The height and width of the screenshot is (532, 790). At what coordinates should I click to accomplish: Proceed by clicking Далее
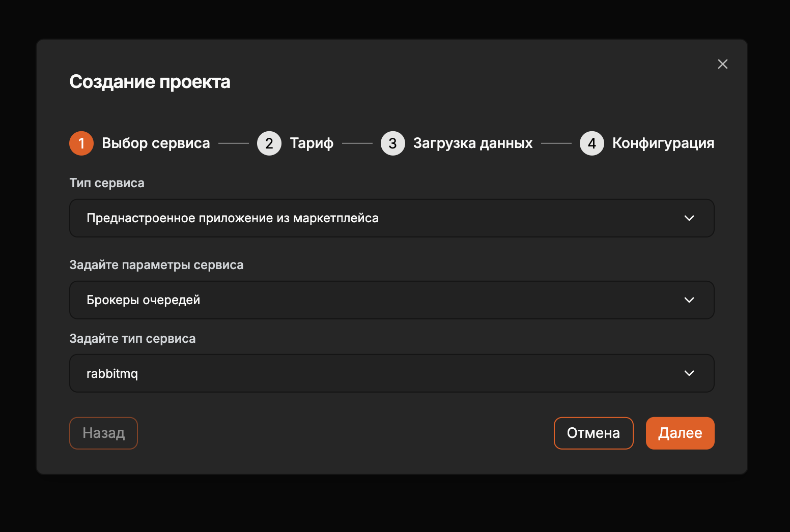680,433
